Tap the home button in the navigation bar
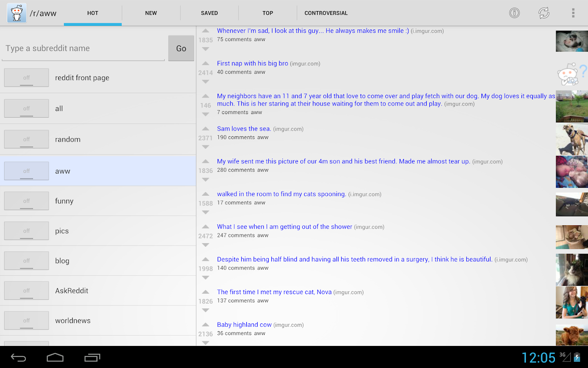This screenshot has height=368, width=588. [x=55, y=357]
